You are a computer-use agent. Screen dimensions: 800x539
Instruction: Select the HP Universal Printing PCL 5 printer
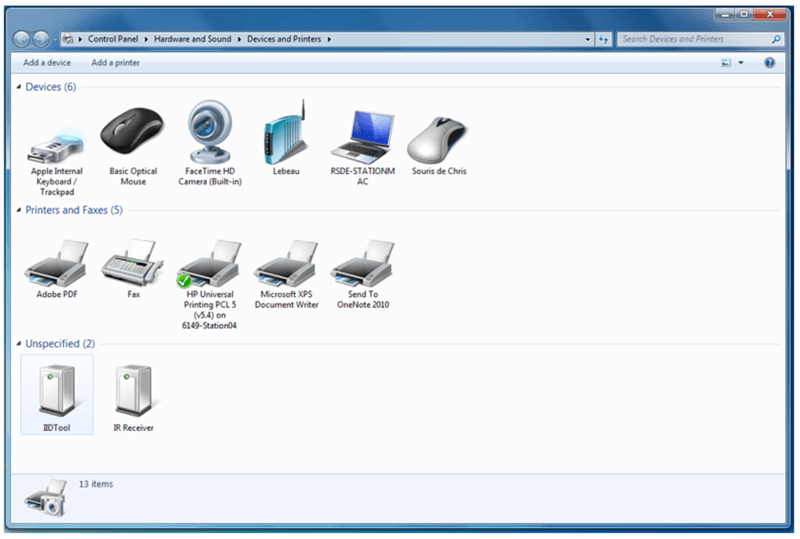pyautogui.click(x=210, y=283)
